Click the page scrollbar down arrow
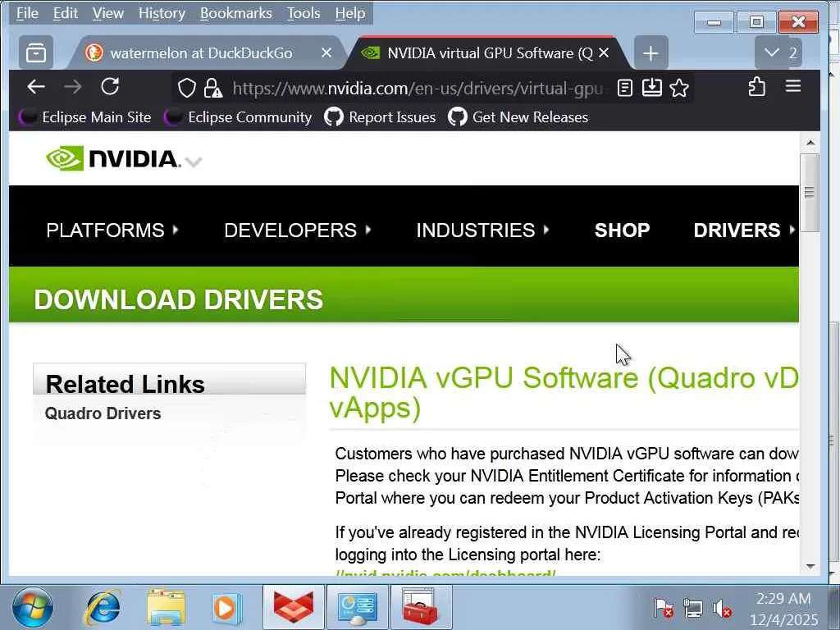 click(810, 566)
